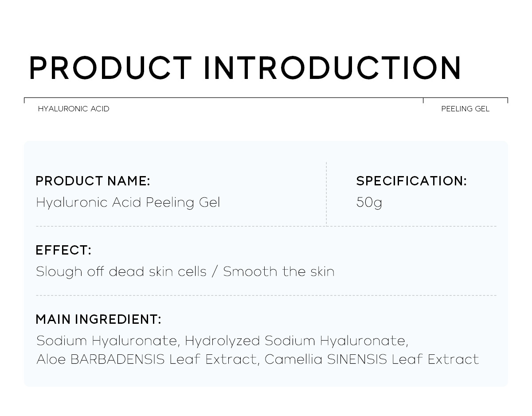
Task: Select the 'Slough off dead skin cells' text
Action: point(121,271)
